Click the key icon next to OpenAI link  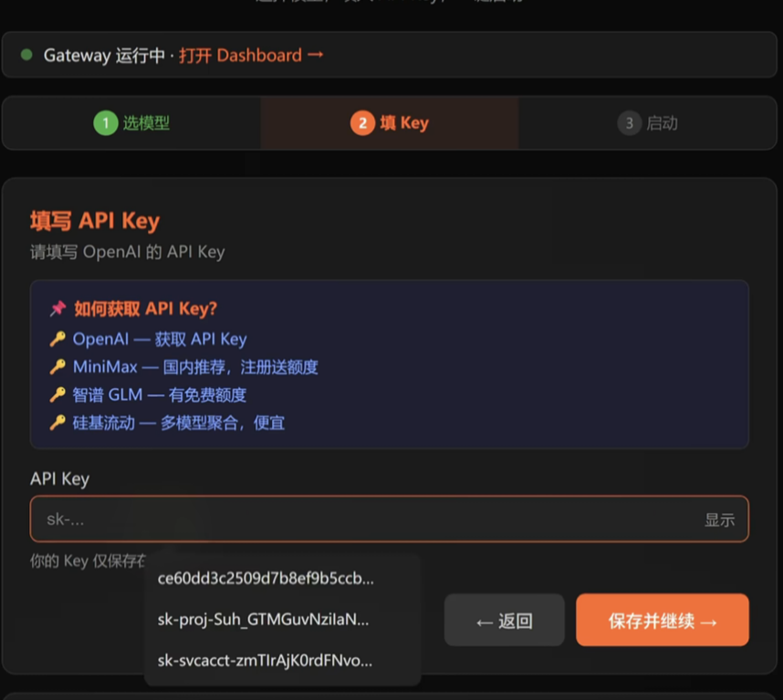(57, 340)
